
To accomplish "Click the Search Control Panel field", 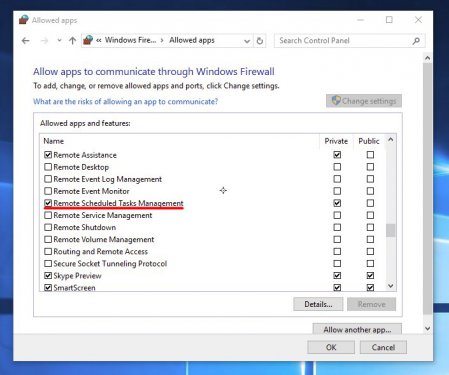I will click(x=349, y=41).
